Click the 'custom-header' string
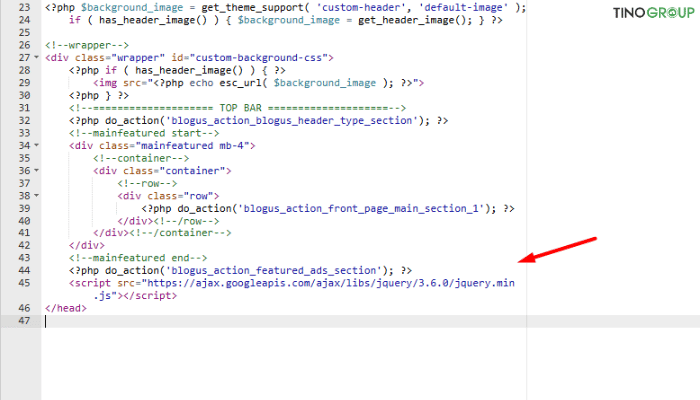Image resolution: width=700 pixels, height=400 pixels. coord(361,8)
